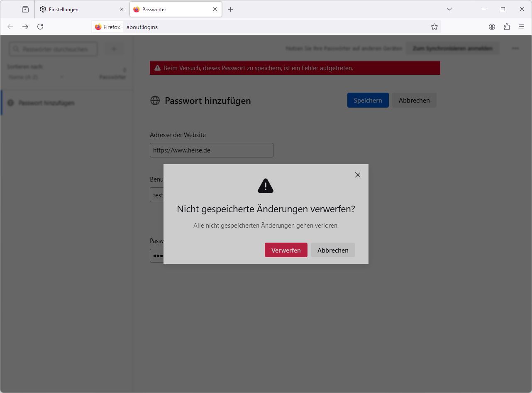Reload the current page
Image resolution: width=532 pixels, height=393 pixels.
click(x=40, y=27)
